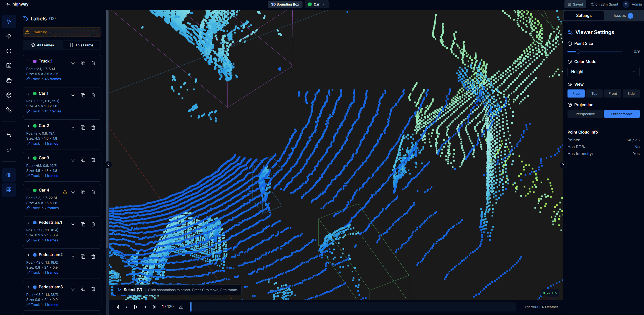Jump to the last frame in the timeline
The image size is (644, 315).
(x=154, y=307)
